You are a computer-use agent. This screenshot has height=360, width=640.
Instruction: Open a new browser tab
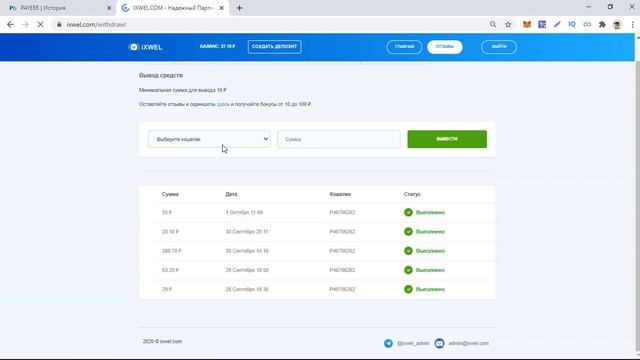click(240, 8)
